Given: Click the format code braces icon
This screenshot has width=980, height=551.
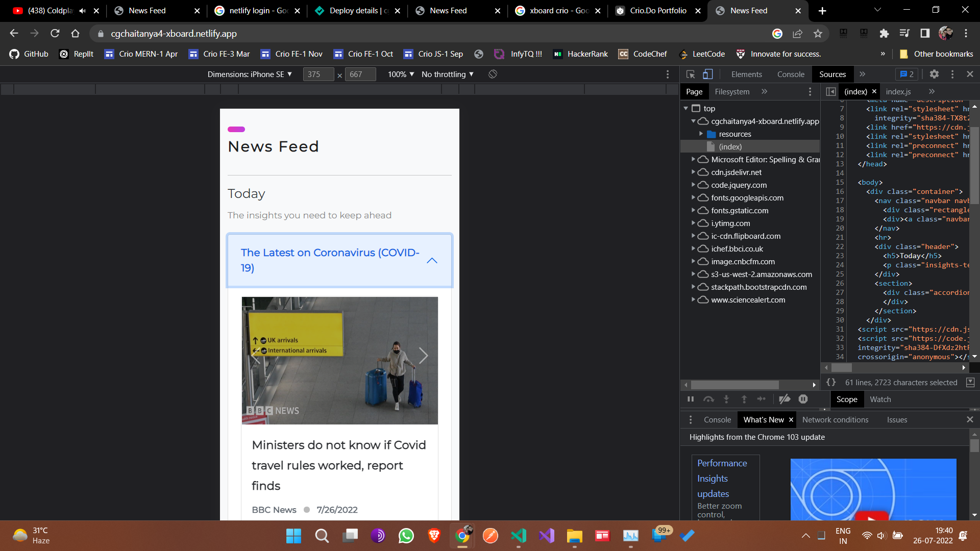Looking at the screenshot, I should click(831, 382).
